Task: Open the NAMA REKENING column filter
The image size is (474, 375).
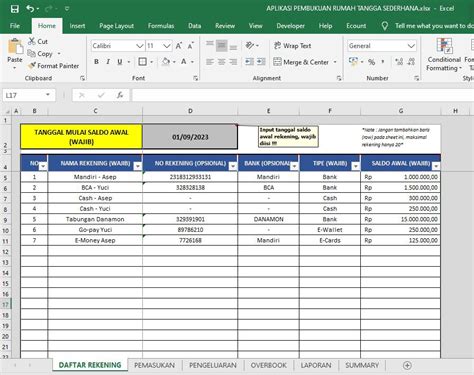Action: pyautogui.click(x=138, y=166)
